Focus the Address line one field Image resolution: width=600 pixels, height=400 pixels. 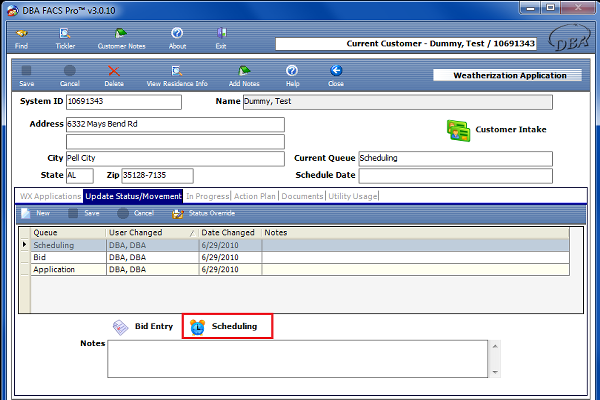click(x=175, y=124)
